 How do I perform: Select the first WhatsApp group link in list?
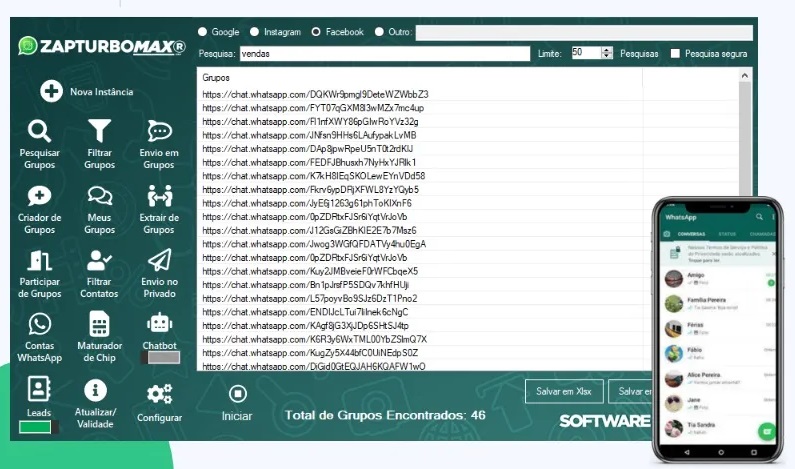tap(315, 94)
